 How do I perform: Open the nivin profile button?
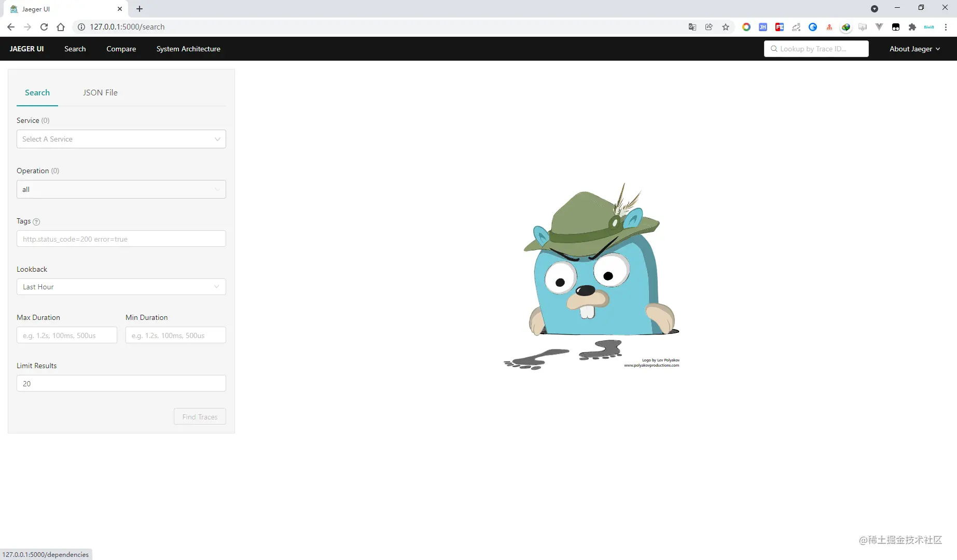click(x=929, y=27)
